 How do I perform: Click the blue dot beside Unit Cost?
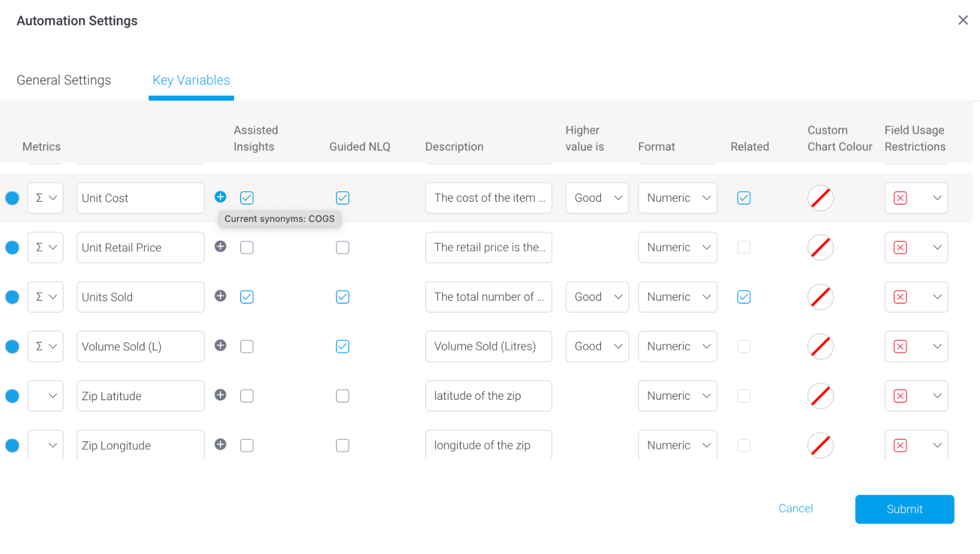[x=12, y=198]
